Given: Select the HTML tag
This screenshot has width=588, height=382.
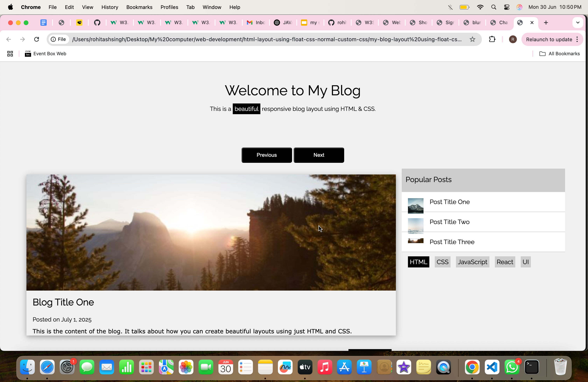Looking at the screenshot, I should point(418,262).
